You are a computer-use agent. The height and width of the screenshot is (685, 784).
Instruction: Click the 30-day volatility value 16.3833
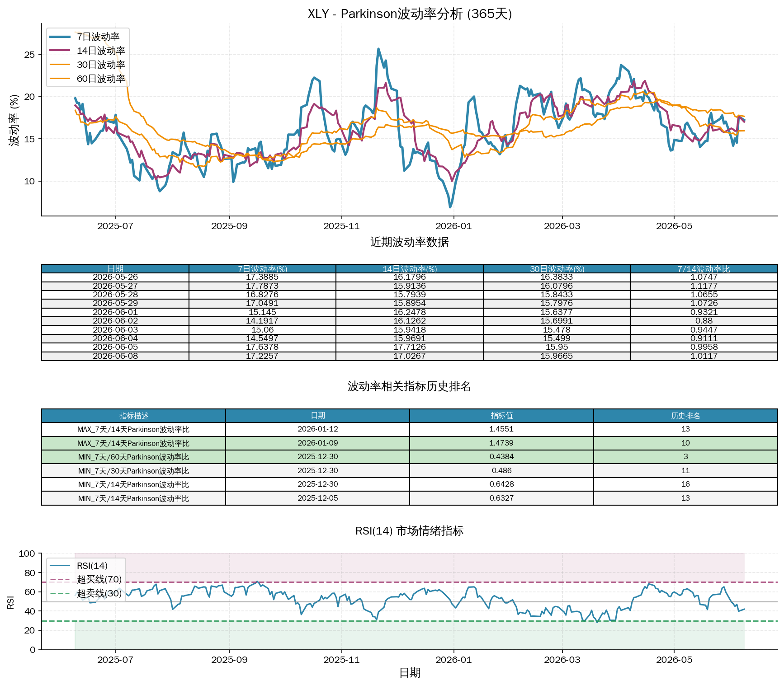click(x=557, y=277)
